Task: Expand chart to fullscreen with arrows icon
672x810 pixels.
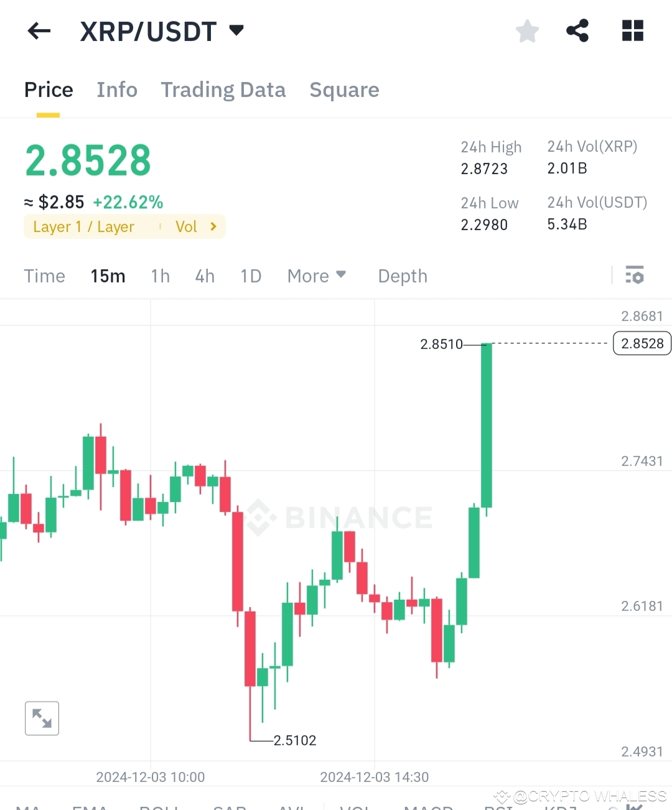Action: point(42,718)
